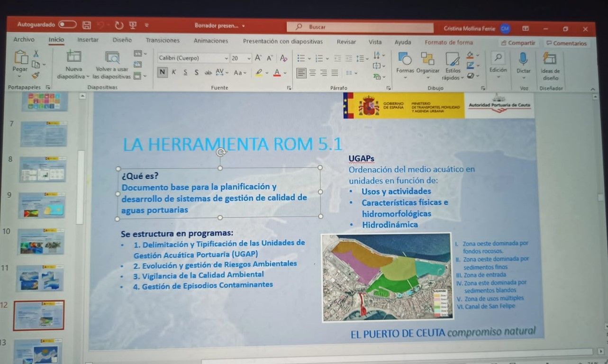The width and height of the screenshot is (608, 364).
Task: Click the strikethrough ab icon
Action: (208, 73)
